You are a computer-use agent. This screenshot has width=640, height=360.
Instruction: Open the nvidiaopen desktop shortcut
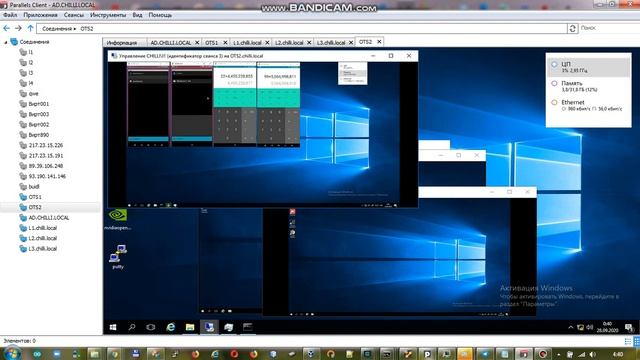coord(118,219)
